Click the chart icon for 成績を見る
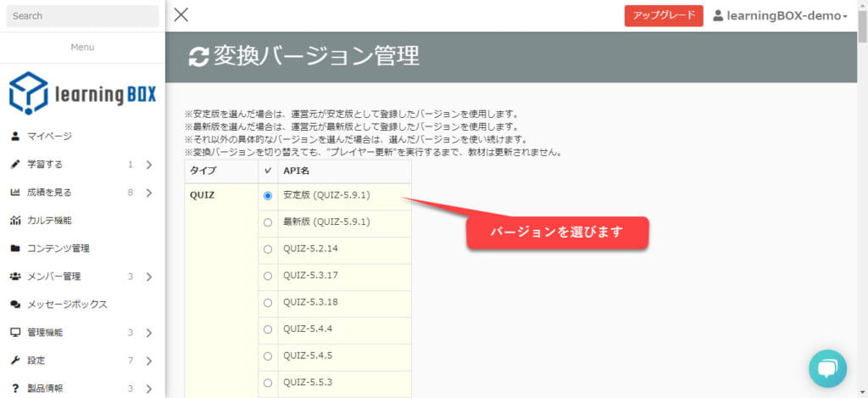The height and width of the screenshot is (398, 868). (x=15, y=192)
